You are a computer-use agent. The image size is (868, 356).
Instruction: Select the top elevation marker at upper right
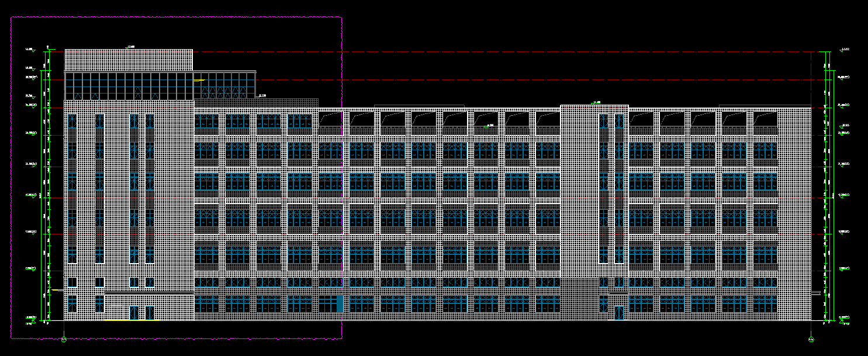click(x=844, y=50)
